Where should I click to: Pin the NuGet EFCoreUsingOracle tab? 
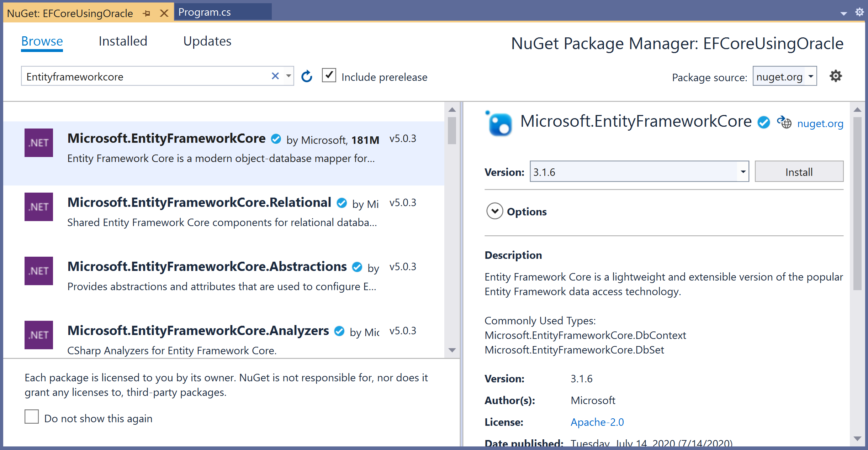pos(147,14)
